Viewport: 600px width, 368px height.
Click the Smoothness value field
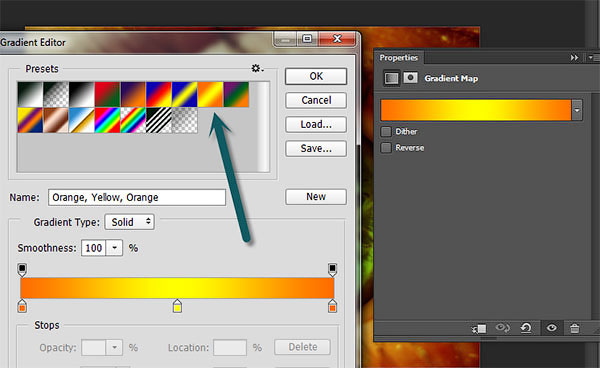(x=94, y=248)
